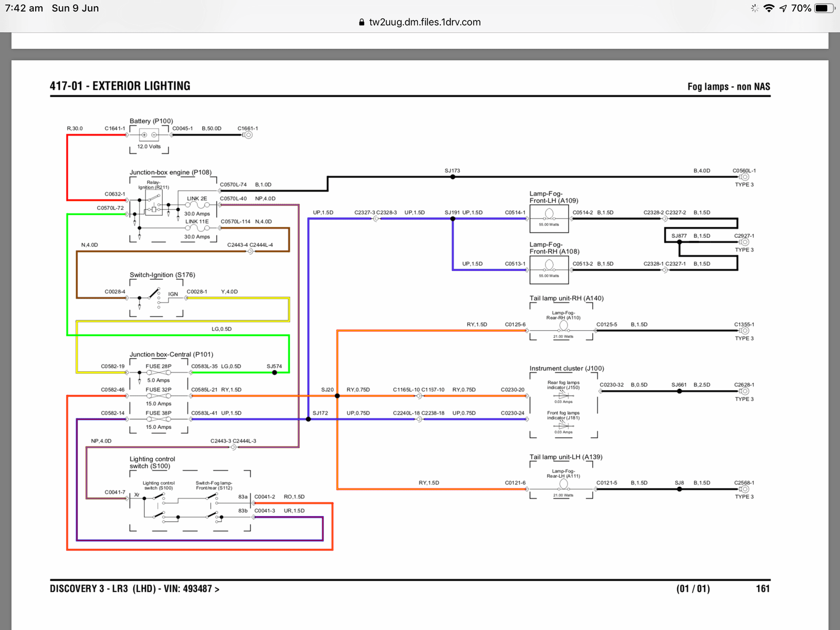Tap the (01 / 01) page indicator
This screenshot has height=630, width=840.
point(693,589)
